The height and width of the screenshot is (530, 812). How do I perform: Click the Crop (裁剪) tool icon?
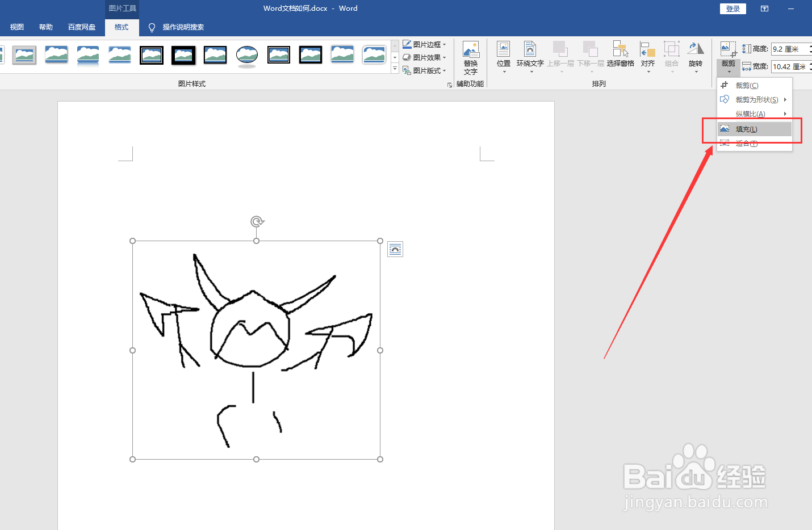729,49
